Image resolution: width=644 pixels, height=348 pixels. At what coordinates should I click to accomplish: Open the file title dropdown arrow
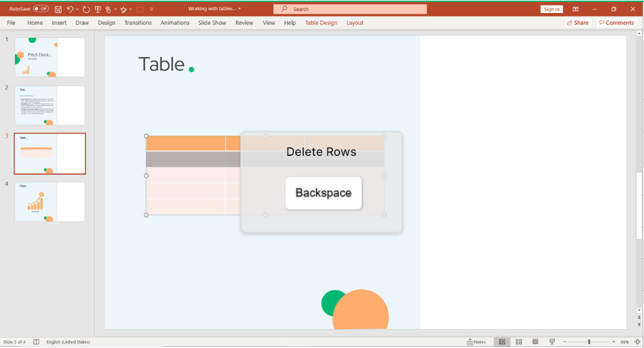point(239,8)
